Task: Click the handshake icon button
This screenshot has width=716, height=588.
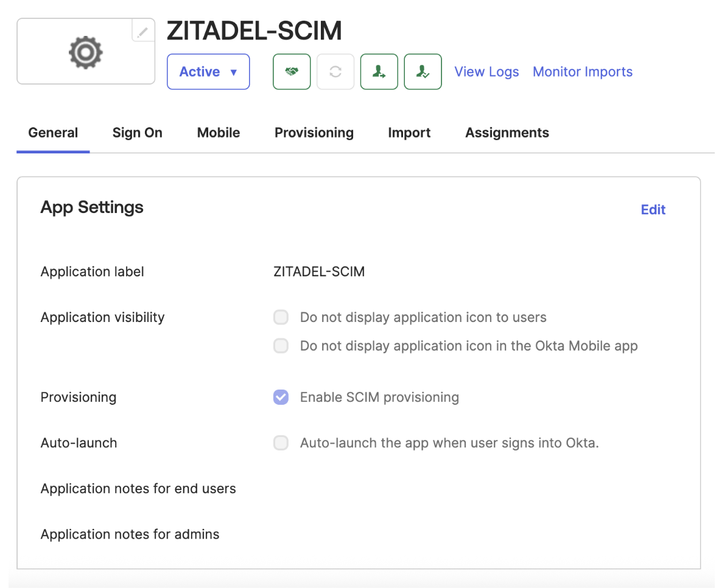Action: 292,72
